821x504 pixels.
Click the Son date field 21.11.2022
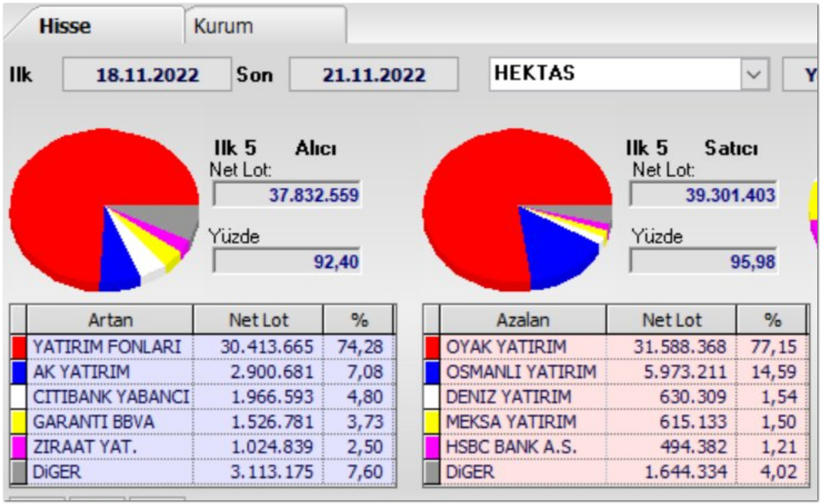374,74
